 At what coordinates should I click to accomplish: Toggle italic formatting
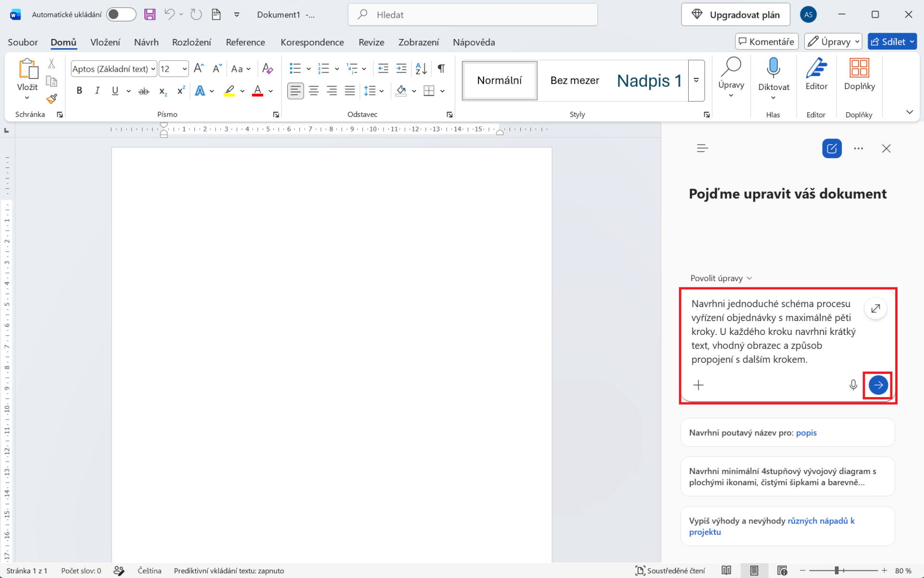coord(97,90)
